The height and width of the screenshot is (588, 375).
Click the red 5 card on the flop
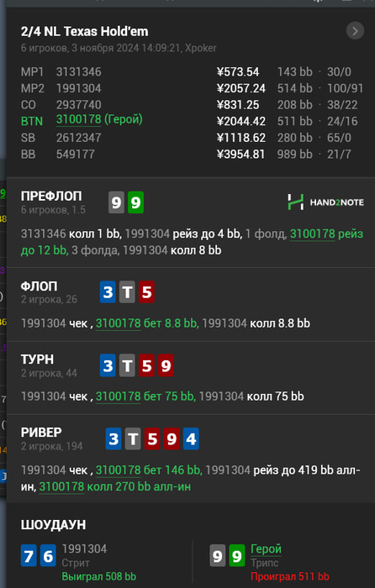pyautogui.click(x=146, y=292)
